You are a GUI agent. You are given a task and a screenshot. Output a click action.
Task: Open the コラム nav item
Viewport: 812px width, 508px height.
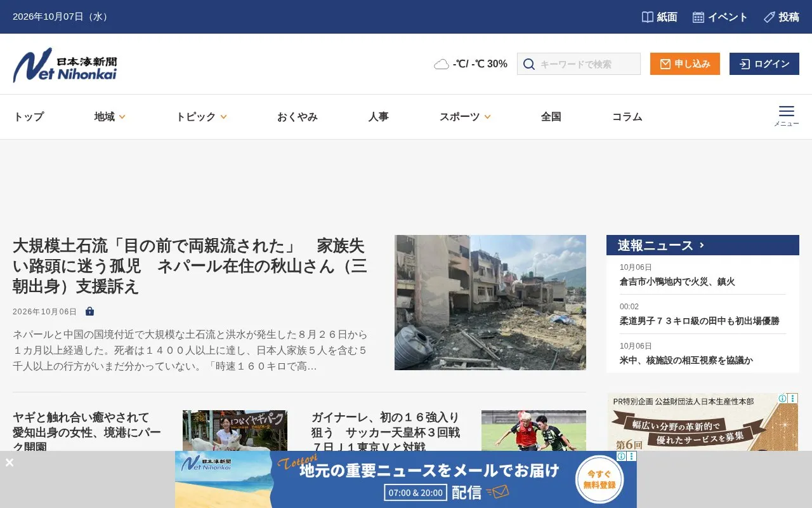click(627, 117)
